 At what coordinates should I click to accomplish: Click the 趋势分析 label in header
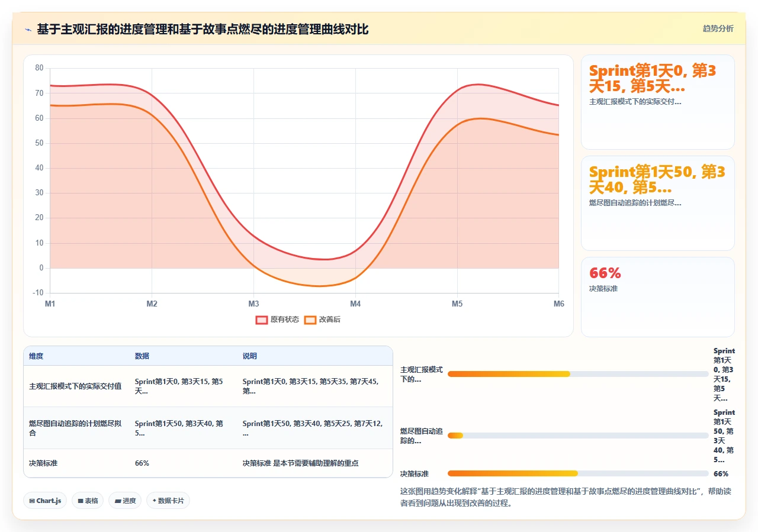[718, 28]
